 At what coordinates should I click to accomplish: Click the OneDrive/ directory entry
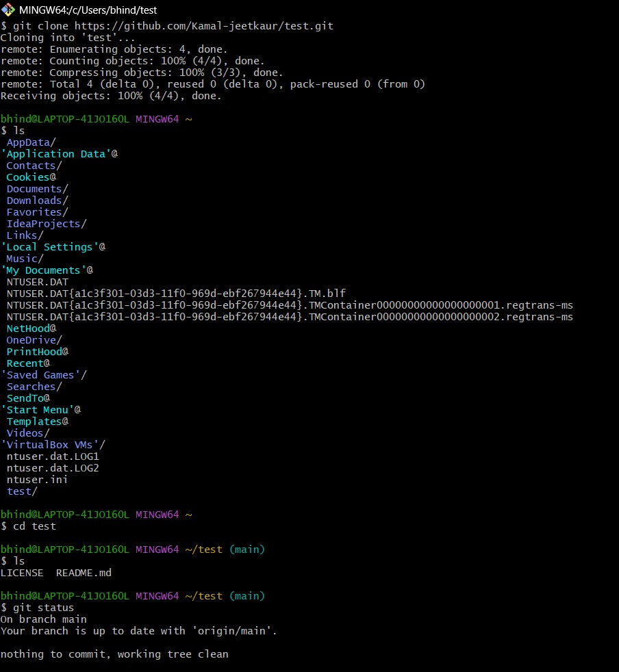click(x=34, y=340)
